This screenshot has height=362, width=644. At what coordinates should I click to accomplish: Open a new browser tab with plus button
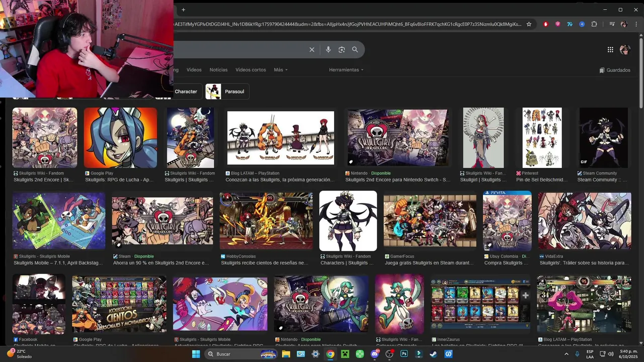(183, 10)
